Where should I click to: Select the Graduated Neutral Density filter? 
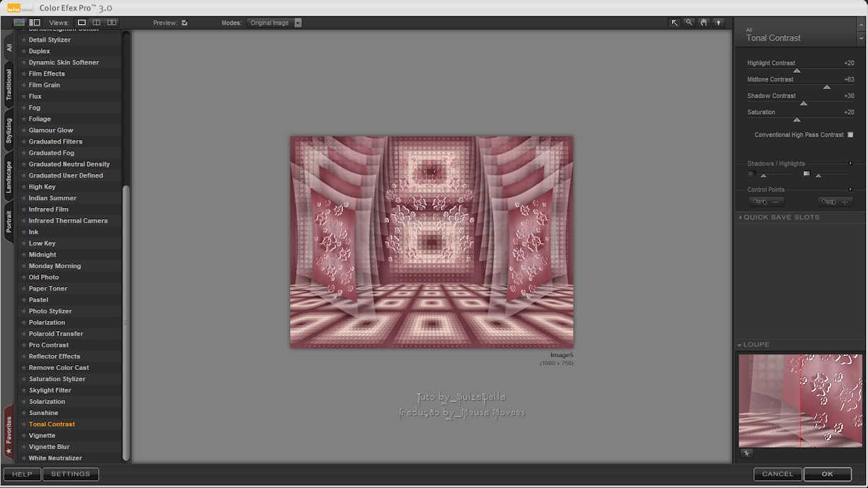[69, 164]
